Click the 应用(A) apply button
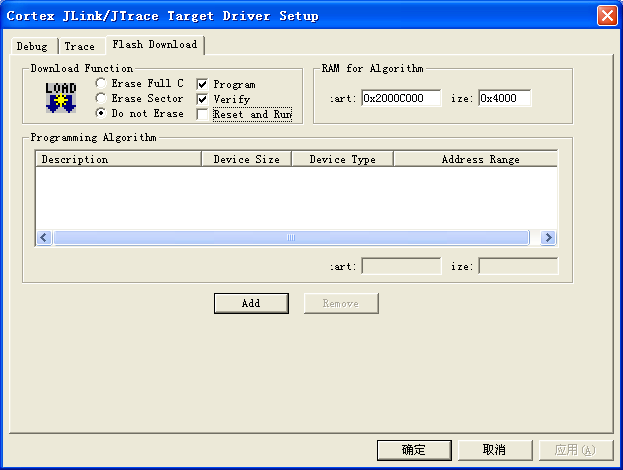Image resolution: width=623 pixels, height=470 pixels. coord(575,450)
